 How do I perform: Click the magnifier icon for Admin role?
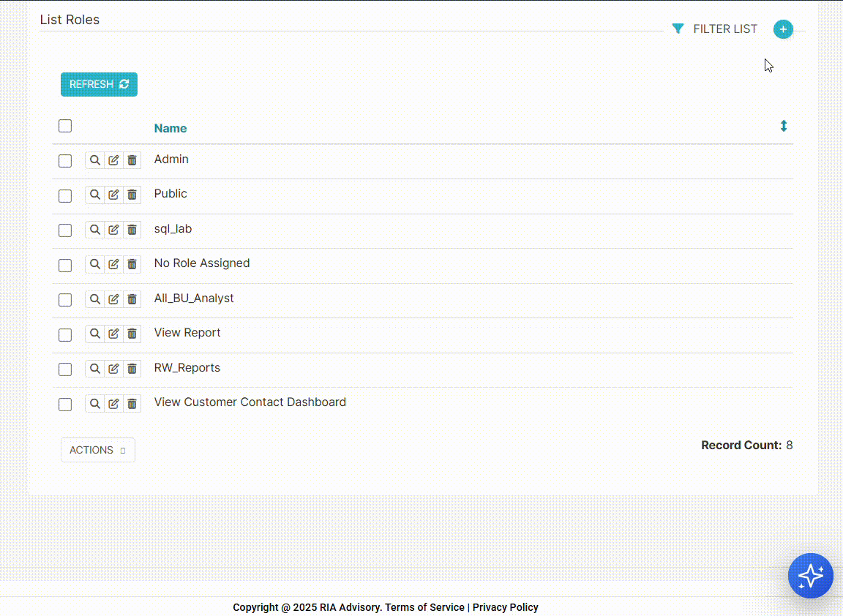[94, 160]
